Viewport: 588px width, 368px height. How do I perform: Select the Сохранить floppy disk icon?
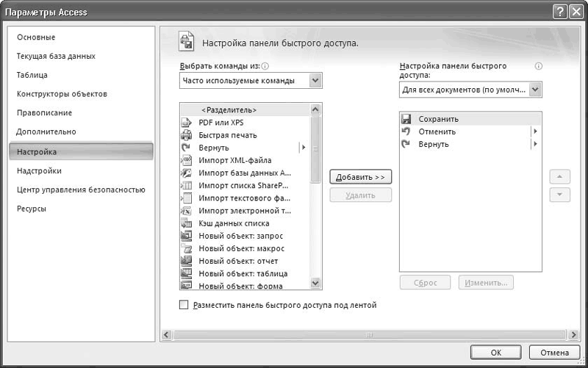tap(406, 119)
